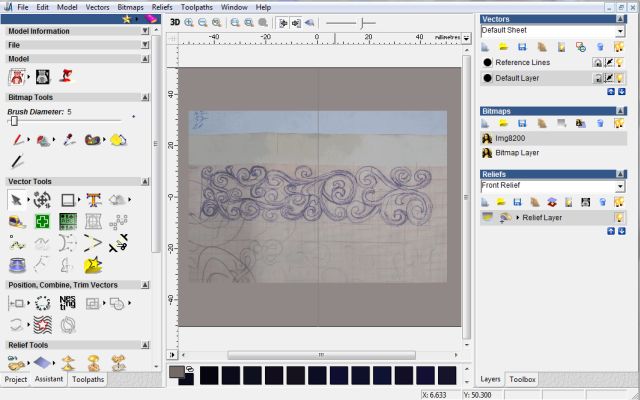This screenshot has width=640, height=400.
Task: Select the paint brush bitmap tool
Action: (x=18, y=140)
